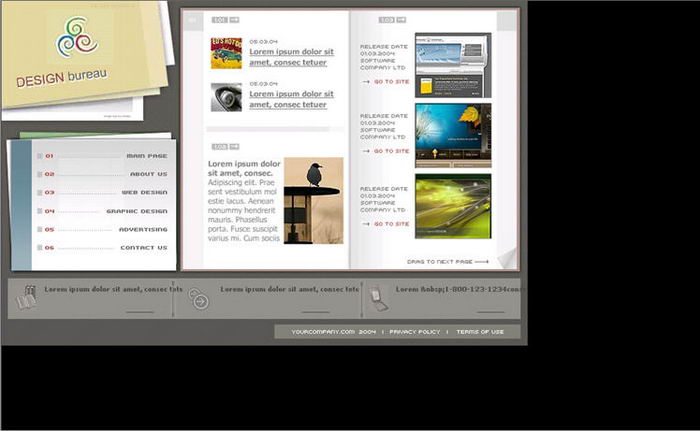Click the bird on lamp photo
Viewport: 700px width, 431px height.
click(313, 200)
